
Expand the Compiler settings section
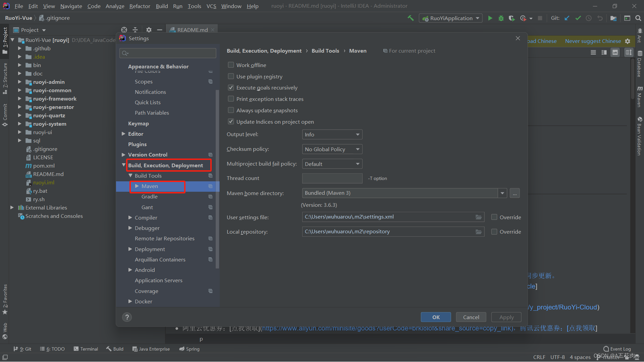(130, 218)
